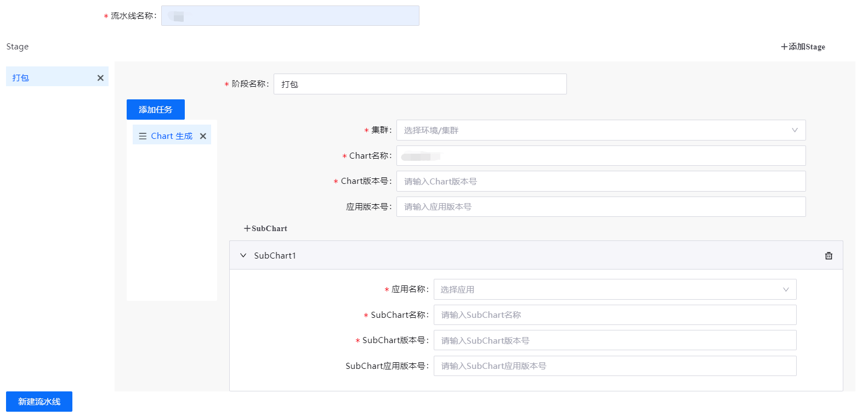Click the 添加任务 button
868x415 pixels.
pos(155,109)
